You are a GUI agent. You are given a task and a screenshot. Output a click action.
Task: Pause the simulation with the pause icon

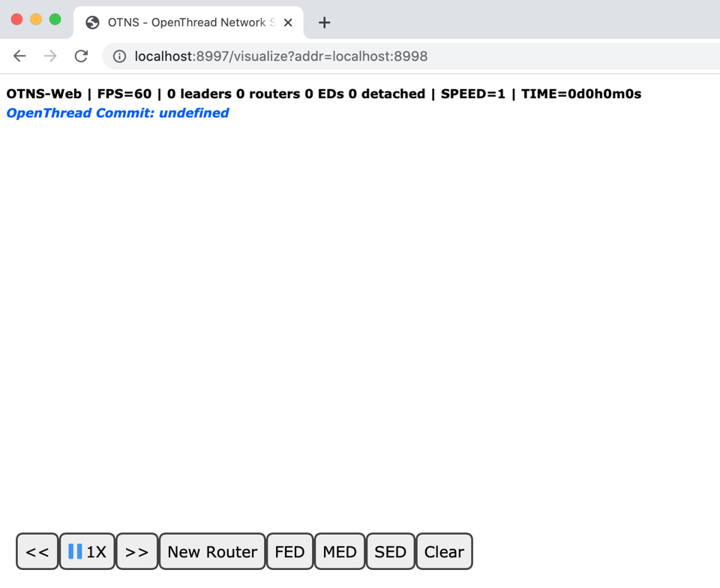point(76,551)
